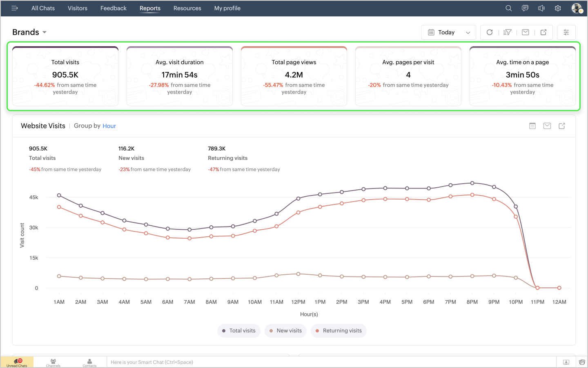This screenshot has height=368, width=588.
Task: Refresh the Brands report data
Action: pos(490,32)
